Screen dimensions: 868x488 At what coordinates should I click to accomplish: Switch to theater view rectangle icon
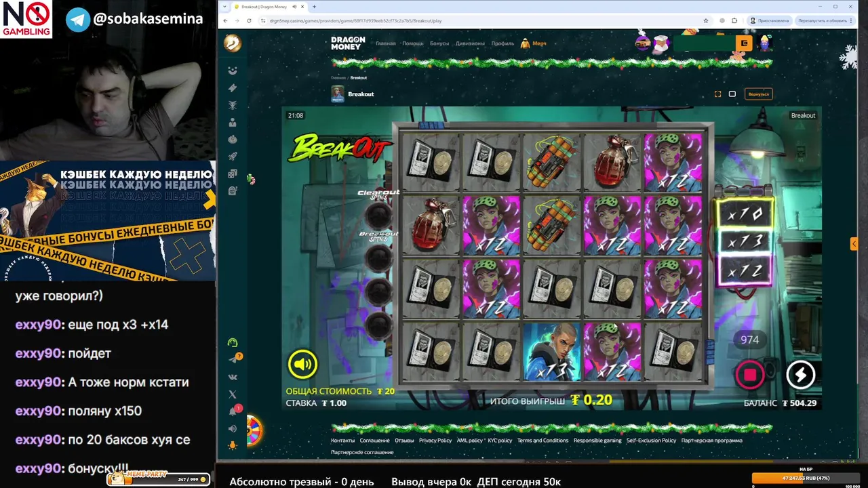732,94
